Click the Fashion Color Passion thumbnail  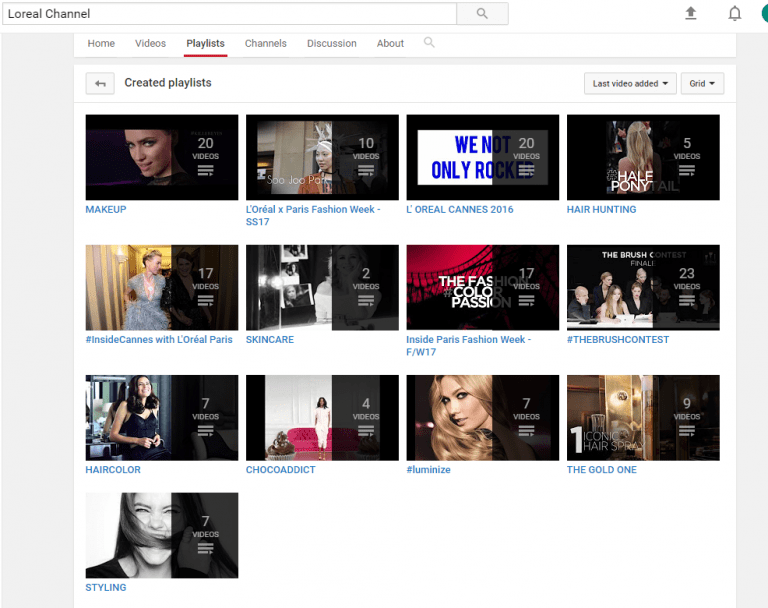tap(482, 288)
